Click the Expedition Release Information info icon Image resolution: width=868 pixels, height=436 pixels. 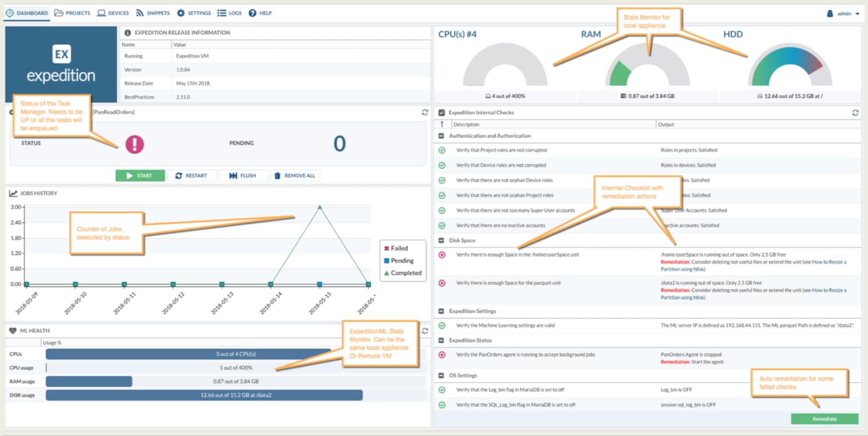[127, 33]
